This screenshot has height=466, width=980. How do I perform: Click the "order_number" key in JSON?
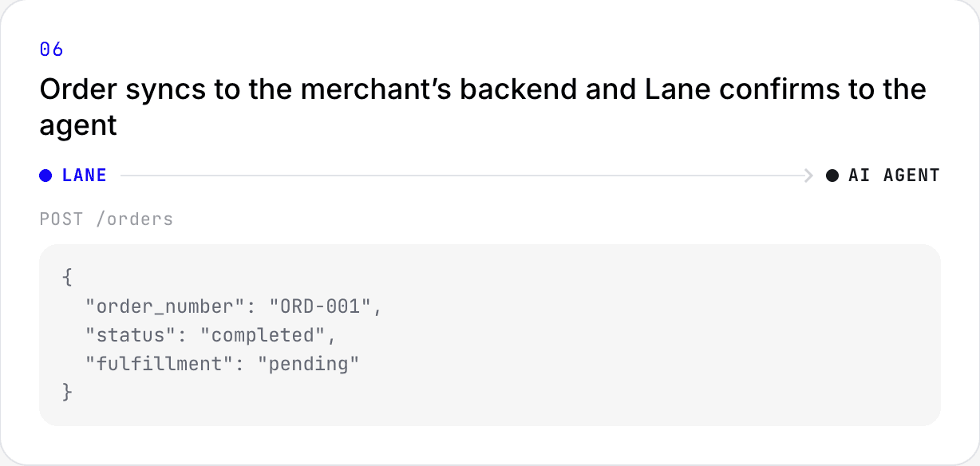(x=171, y=306)
